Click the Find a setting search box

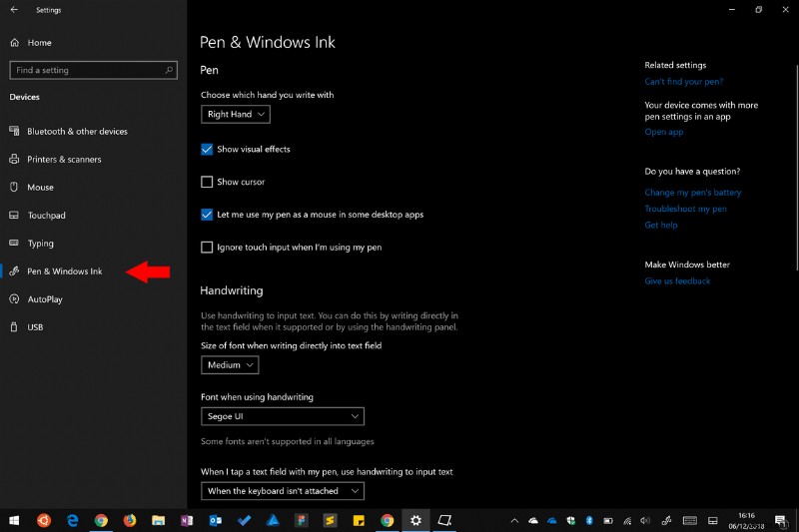click(93, 71)
